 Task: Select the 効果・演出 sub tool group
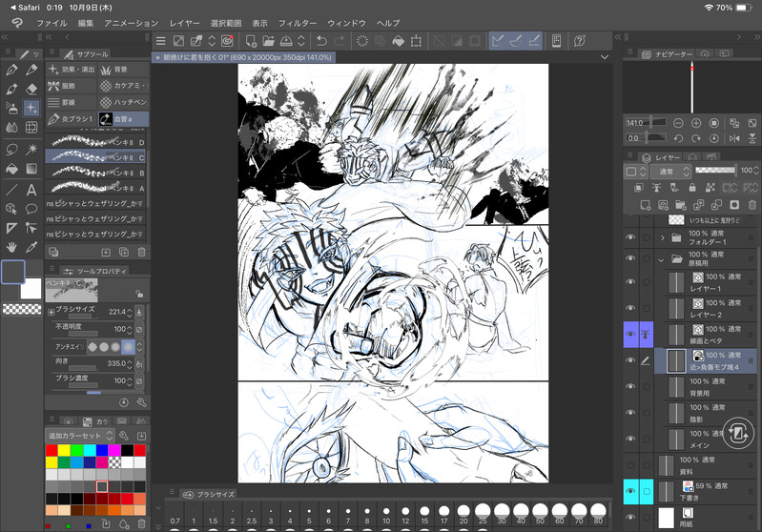pos(72,70)
